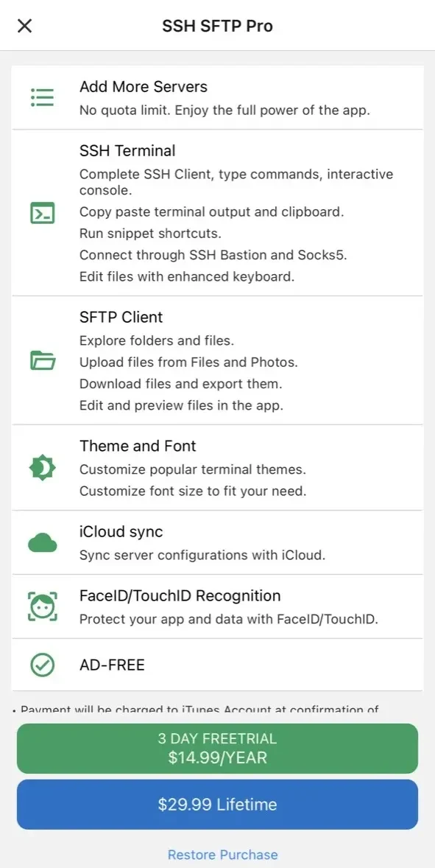Select the 'FaceID/TouchID Recognition' heading
Image resolution: width=435 pixels, height=868 pixels.
coord(180,596)
